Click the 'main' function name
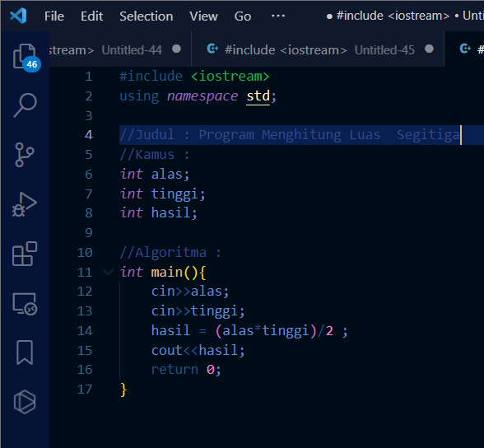This screenshot has height=448, width=484. coord(167,273)
